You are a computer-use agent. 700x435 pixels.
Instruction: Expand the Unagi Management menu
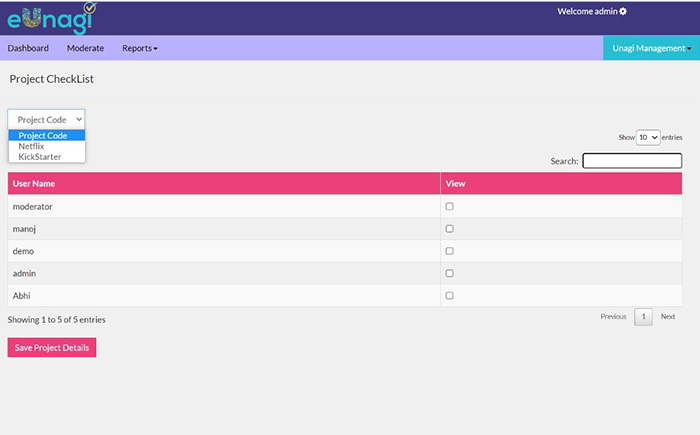(651, 48)
